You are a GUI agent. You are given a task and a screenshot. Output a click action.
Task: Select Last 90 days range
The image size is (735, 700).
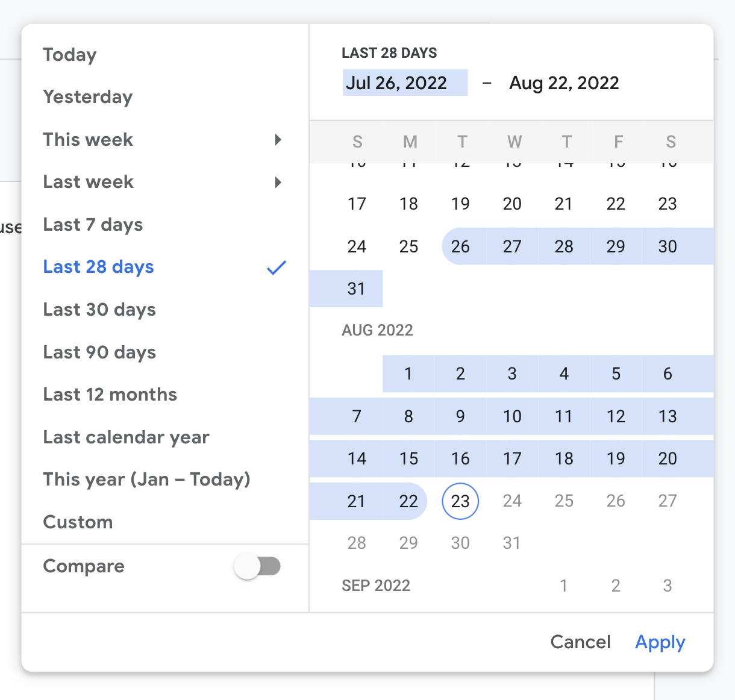[99, 352]
